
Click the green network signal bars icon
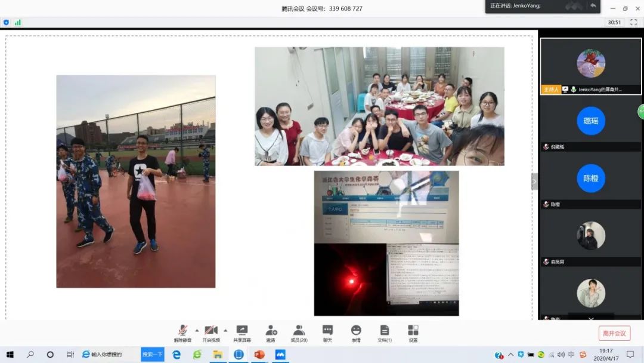(17, 22)
